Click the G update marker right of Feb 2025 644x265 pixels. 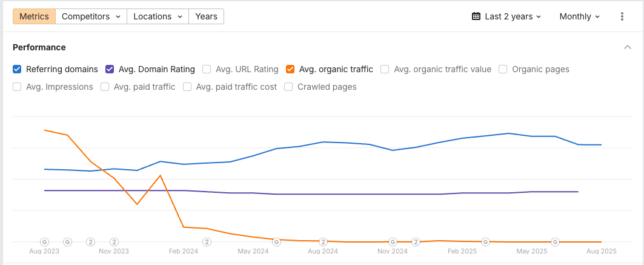click(485, 241)
